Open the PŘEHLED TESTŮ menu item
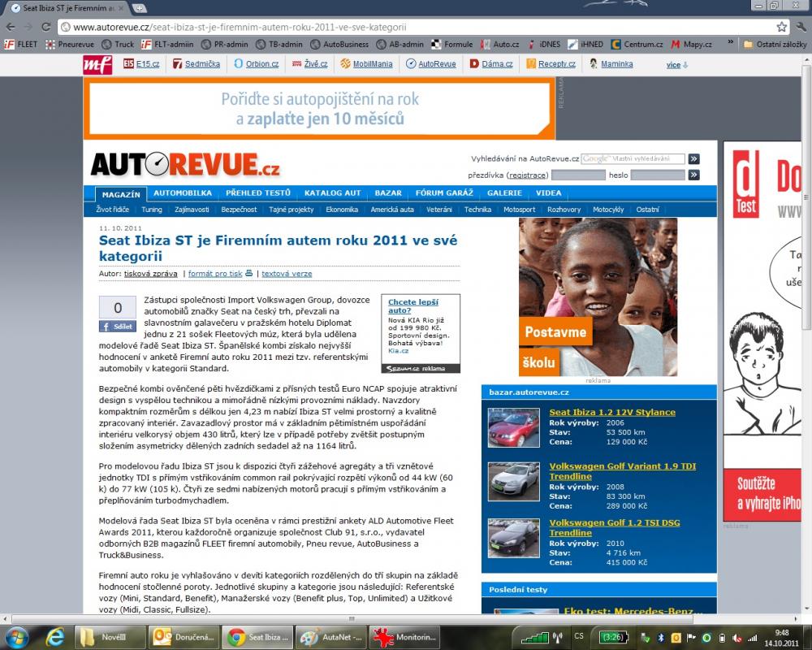The width and height of the screenshot is (812, 650). tap(258, 193)
